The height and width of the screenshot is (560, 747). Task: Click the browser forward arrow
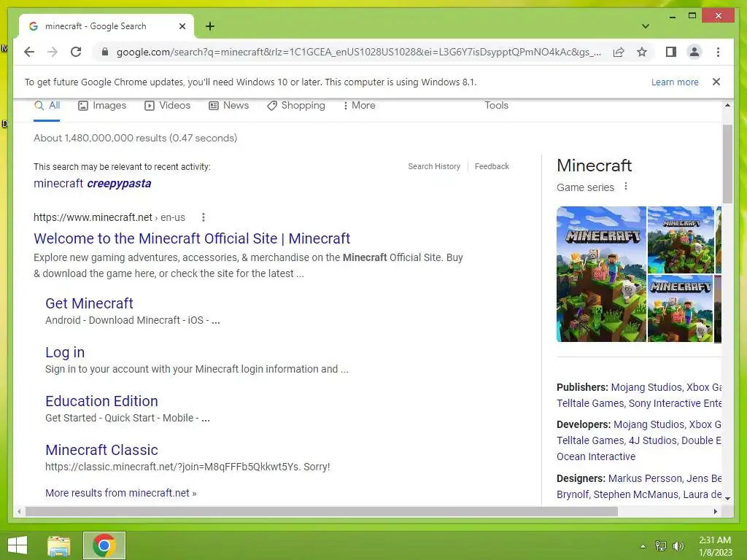(x=53, y=52)
